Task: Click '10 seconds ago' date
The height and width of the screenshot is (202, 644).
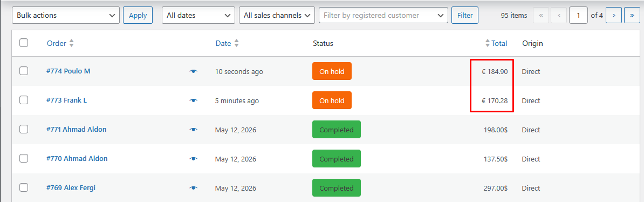Action: tap(239, 72)
